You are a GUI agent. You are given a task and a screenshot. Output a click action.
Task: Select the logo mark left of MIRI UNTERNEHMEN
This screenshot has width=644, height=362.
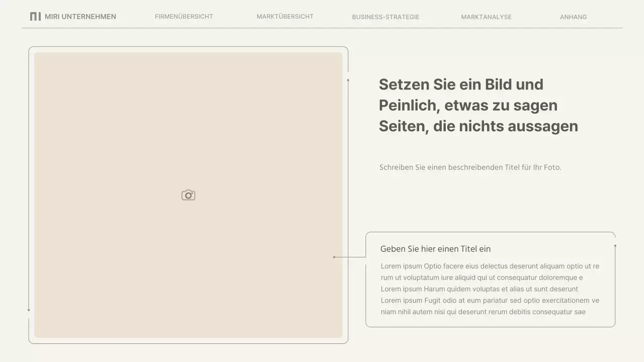pos(35,16)
